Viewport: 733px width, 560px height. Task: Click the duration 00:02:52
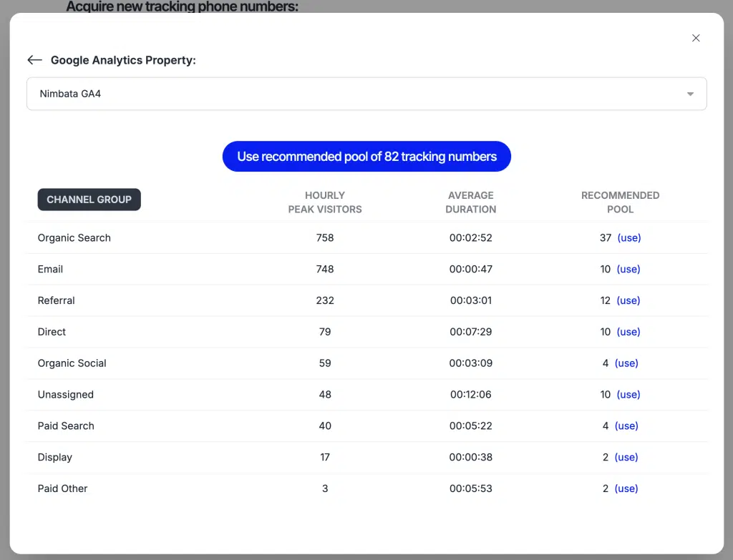[x=471, y=237]
